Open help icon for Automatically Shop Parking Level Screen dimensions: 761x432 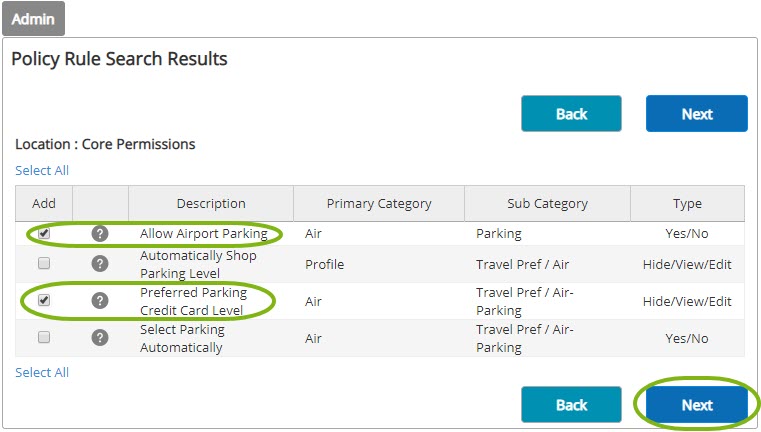pos(99,264)
